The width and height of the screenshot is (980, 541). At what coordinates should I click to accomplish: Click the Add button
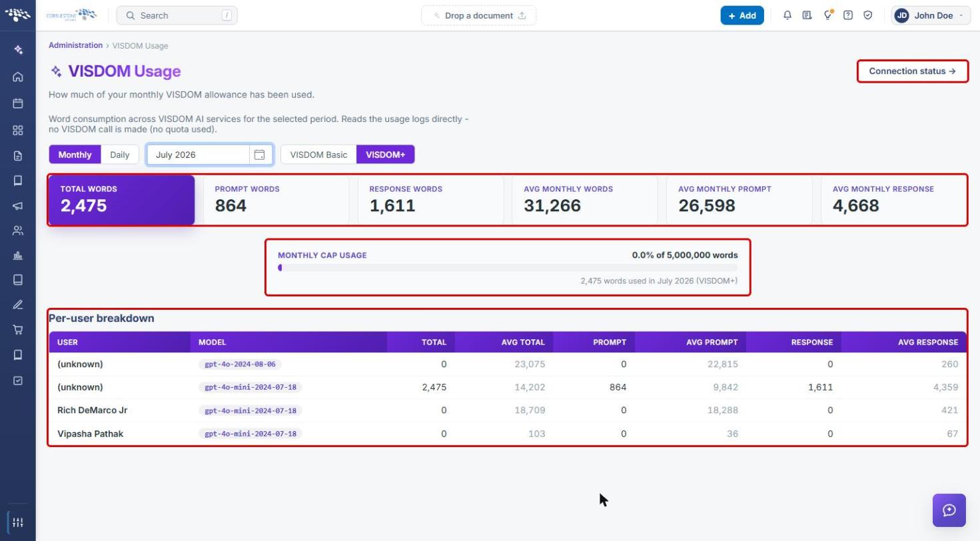click(742, 15)
